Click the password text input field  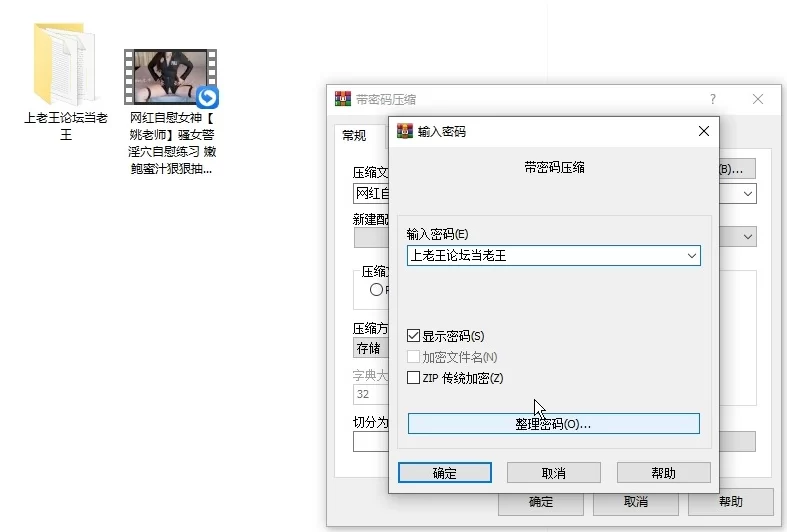click(545, 256)
